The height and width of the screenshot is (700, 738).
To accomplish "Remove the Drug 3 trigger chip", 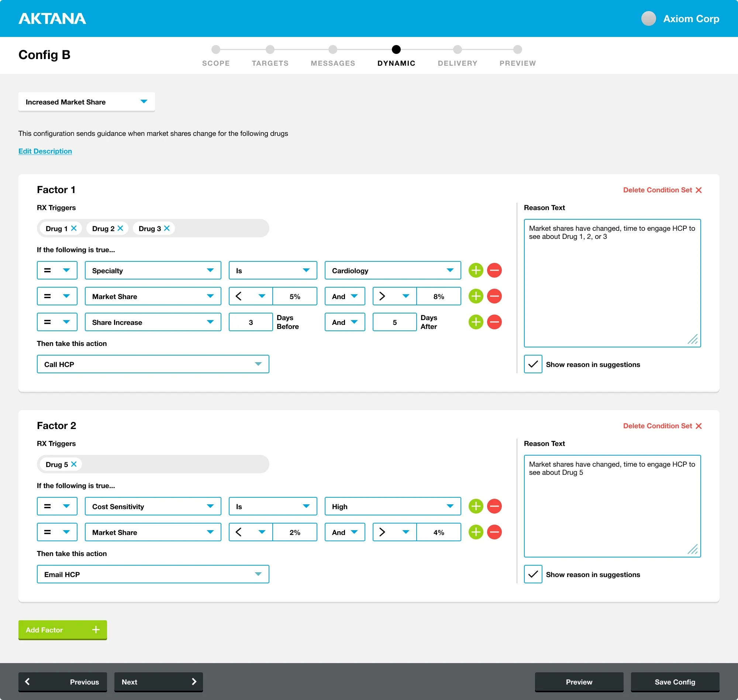I will click(167, 228).
